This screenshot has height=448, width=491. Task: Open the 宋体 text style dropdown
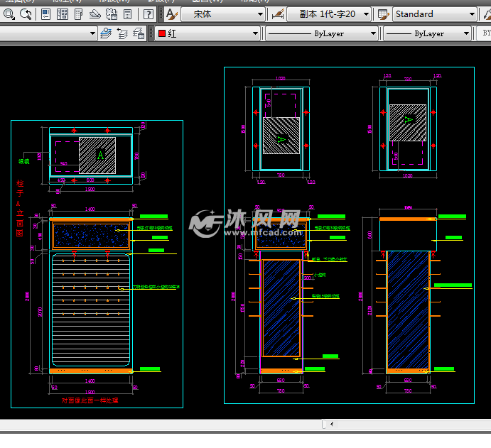(223, 14)
